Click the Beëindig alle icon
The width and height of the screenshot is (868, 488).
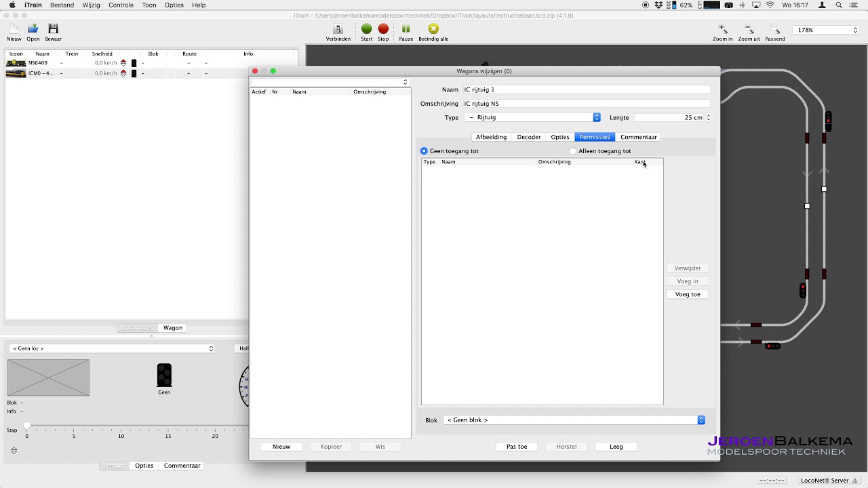pos(433,29)
